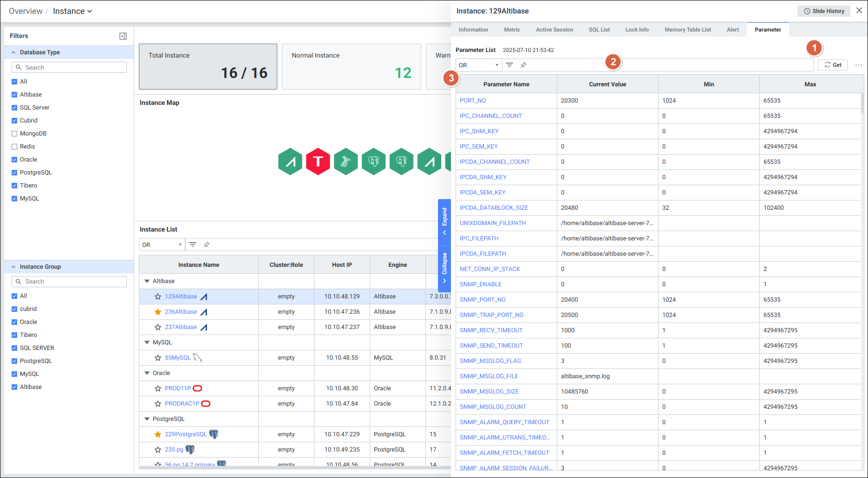The image size is (868, 478).
Task: Collapse the Filters sidebar panel icon
Action: click(x=123, y=36)
